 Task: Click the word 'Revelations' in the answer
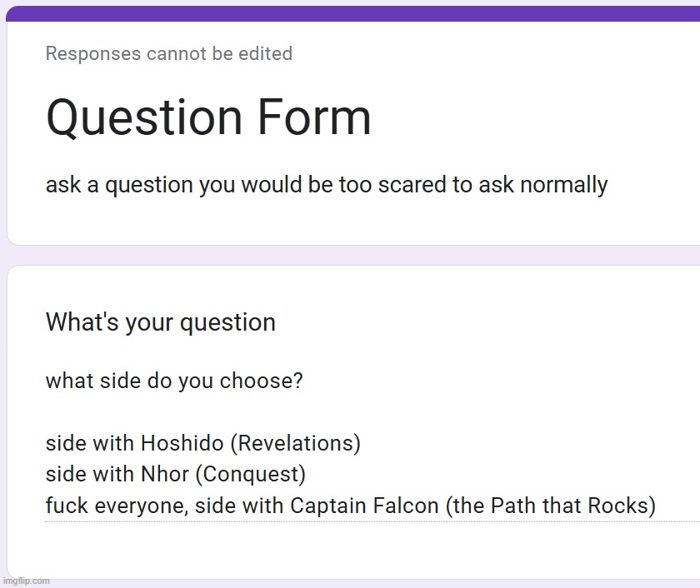(296, 443)
